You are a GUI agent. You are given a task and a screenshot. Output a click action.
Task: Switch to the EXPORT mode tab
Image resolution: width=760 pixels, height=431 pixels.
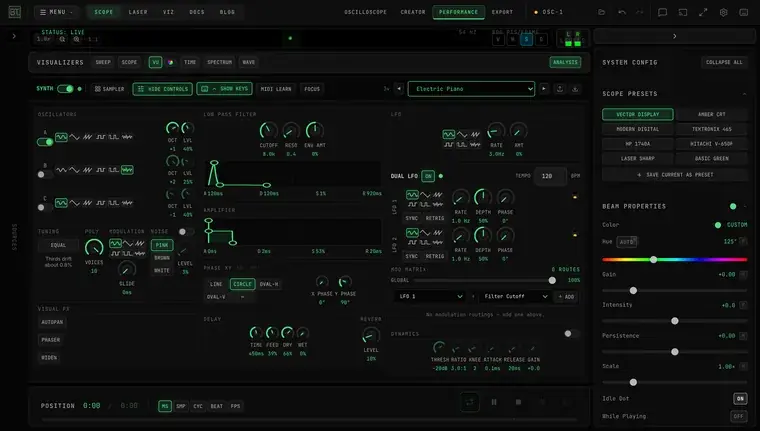coord(502,12)
